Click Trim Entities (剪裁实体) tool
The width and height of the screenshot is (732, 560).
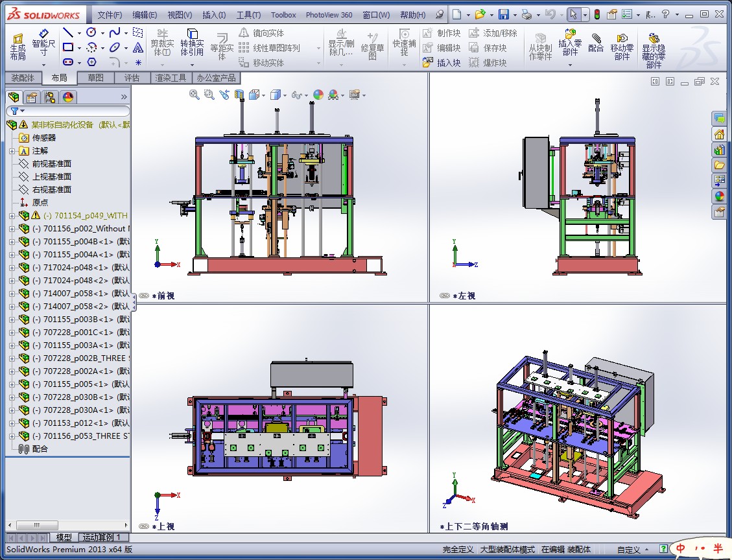[x=162, y=43]
